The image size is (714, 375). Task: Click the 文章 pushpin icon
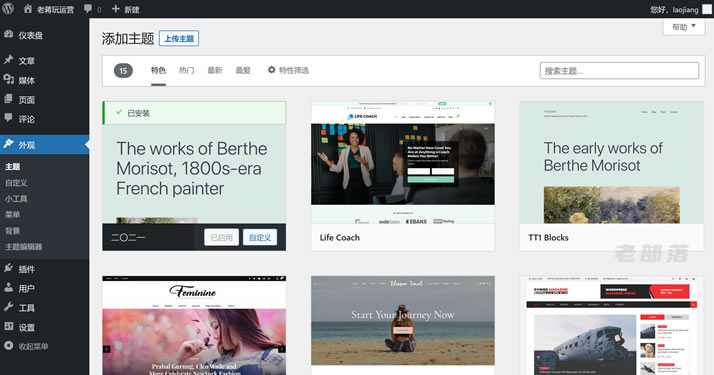point(9,60)
